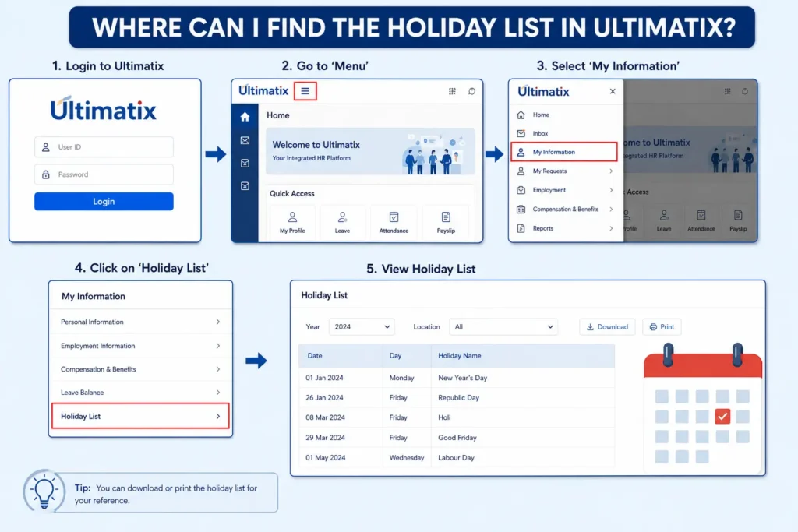Viewport: 798px width, 532px height.
Task: Expand the Leave Balance row chevron
Action: pos(218,393)
